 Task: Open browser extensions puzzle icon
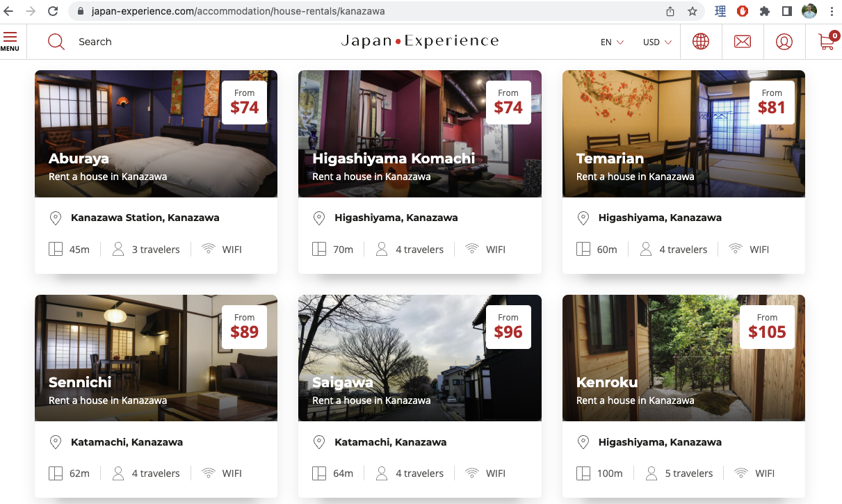click(x=765, y=11)
